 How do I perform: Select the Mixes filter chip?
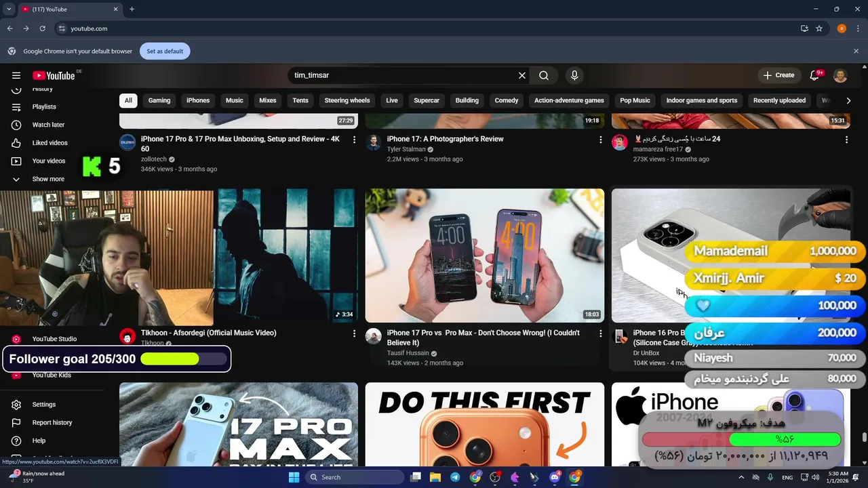268,100
